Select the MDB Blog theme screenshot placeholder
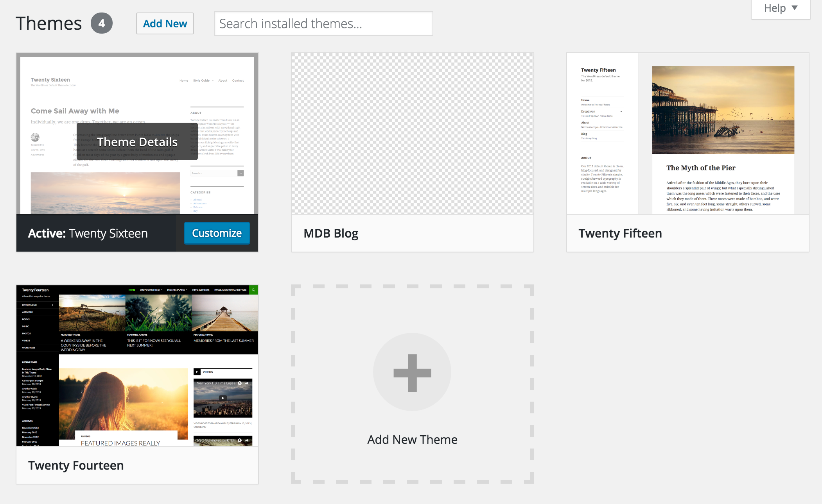 point(413,134)
